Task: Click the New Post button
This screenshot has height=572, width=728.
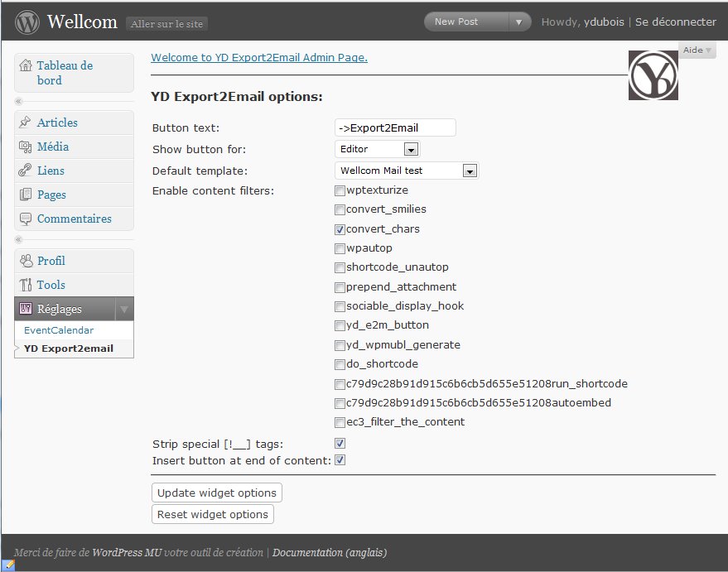Action: (x=466, y=22)
